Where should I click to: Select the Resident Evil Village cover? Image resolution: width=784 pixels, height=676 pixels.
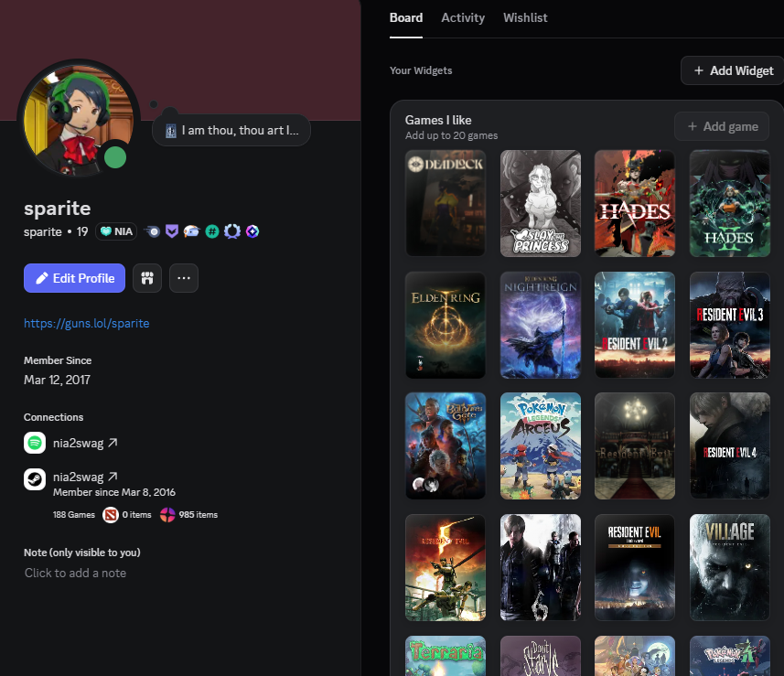point(730,567)
